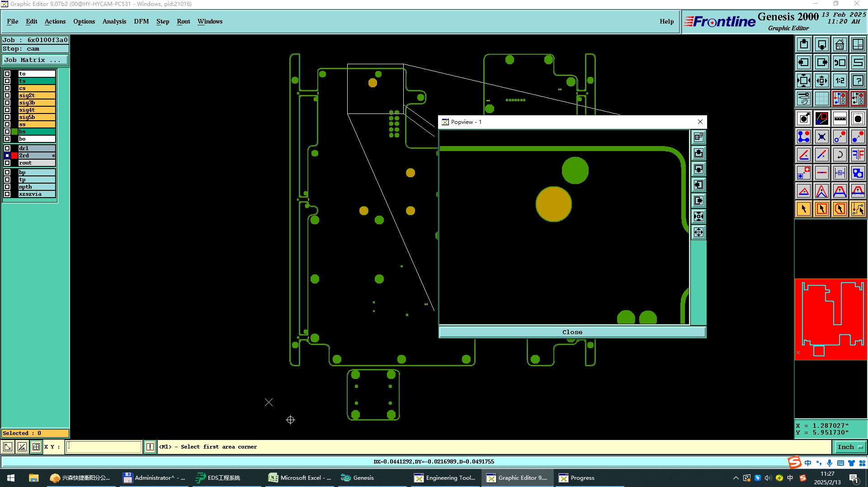Screen dimensions: 868x487
Task: Select the rotate feature tool icon
Action: tap(840, 155)
